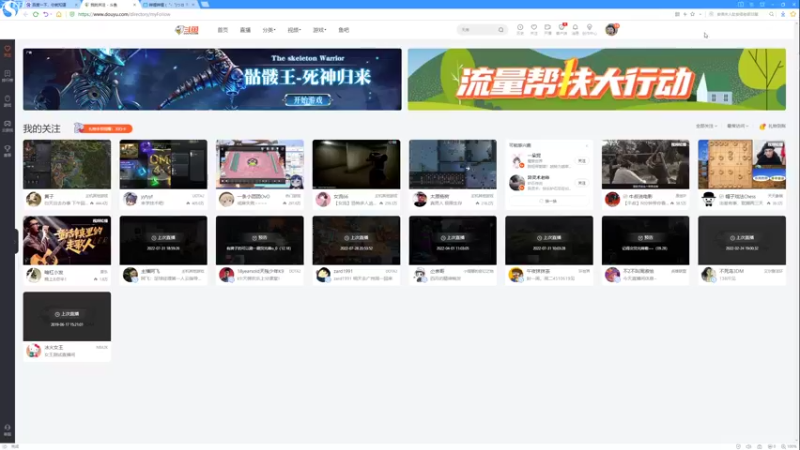Open the 直播 navigation item
Viewport: 800px width, 450px height.
(x=245, y=30)
